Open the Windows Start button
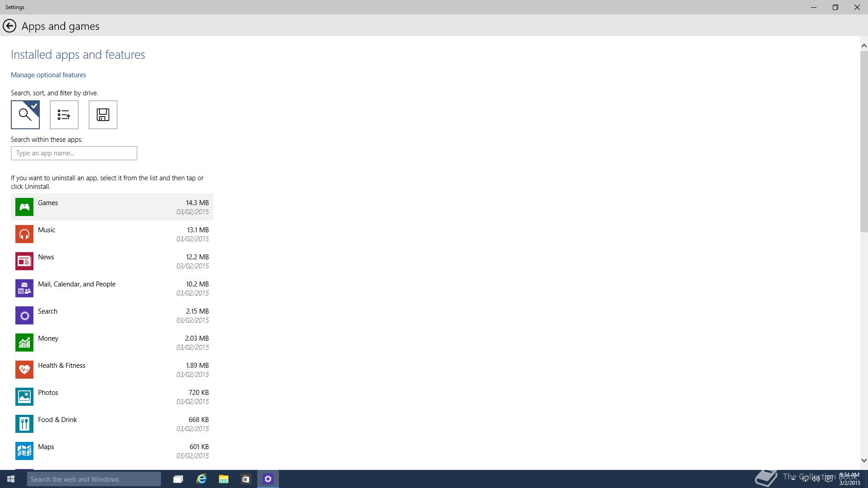The image size is (868, 488). (11, 479)
